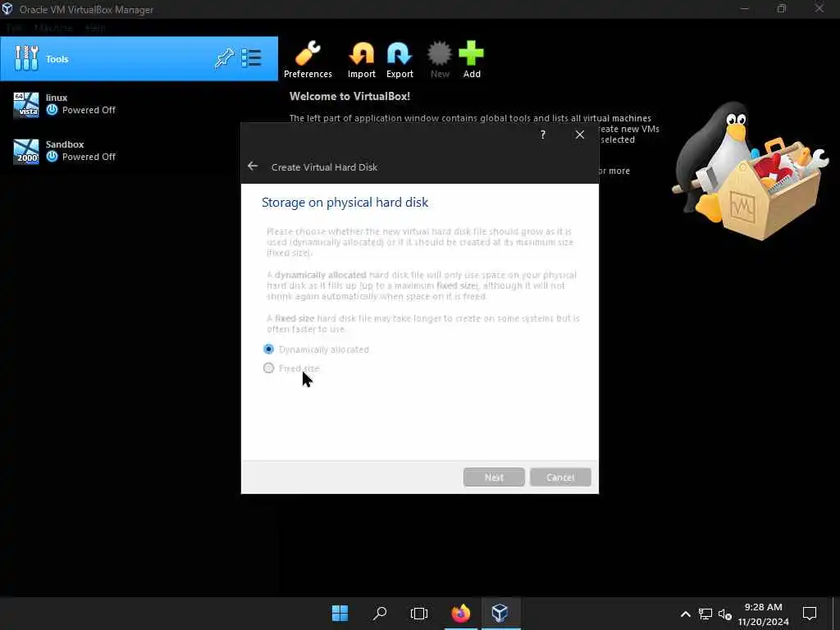The height and width of the screenshot is (630, 840).
Task: Open the Machine menu
Action: (x=52, y=28)
